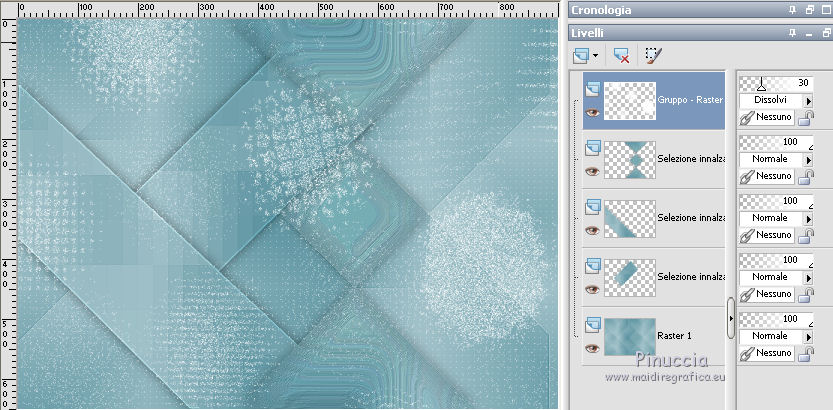Select the small tilted rectangle layer thumbnail

(x=630, y=278)
